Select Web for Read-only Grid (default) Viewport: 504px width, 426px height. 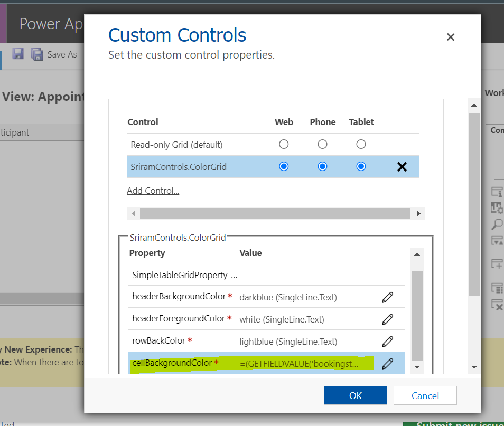284,144
